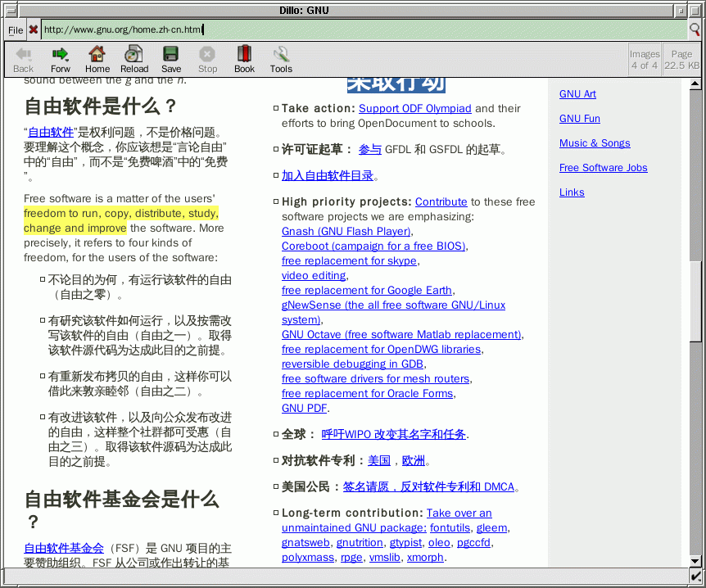This screenshot has height=588, width=706.
Task: Open the Bookmarks book icon
Action: (244, 53)
